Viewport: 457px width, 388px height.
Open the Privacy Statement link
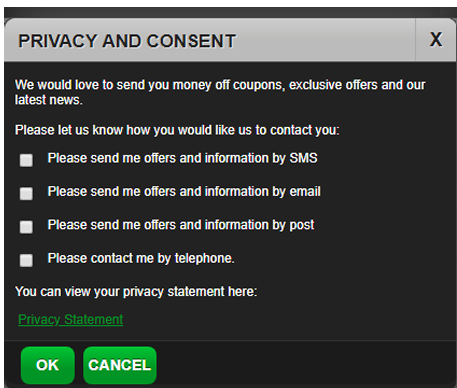pos(70,319)
